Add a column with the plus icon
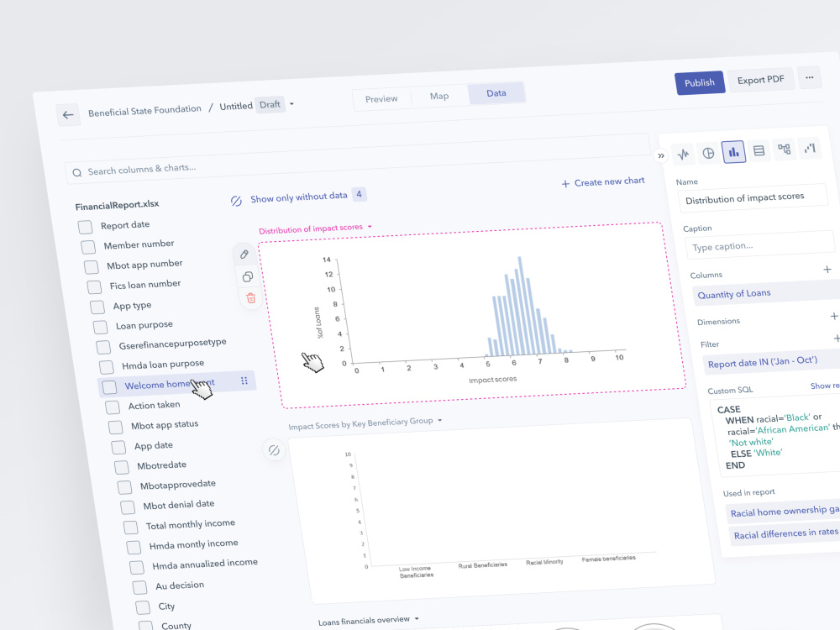The height and width of the screenshot is (630, 840). click(x=827, y=270)
